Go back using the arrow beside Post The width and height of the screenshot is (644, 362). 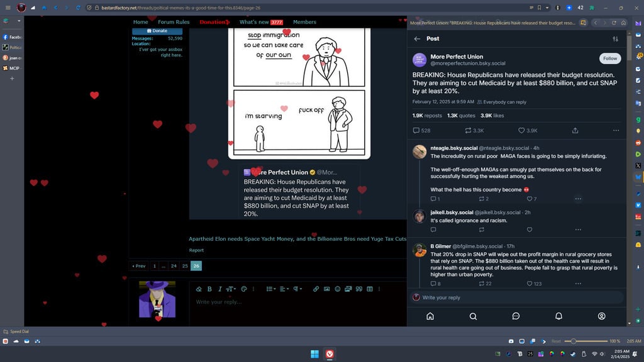click(x=417, y=38)
